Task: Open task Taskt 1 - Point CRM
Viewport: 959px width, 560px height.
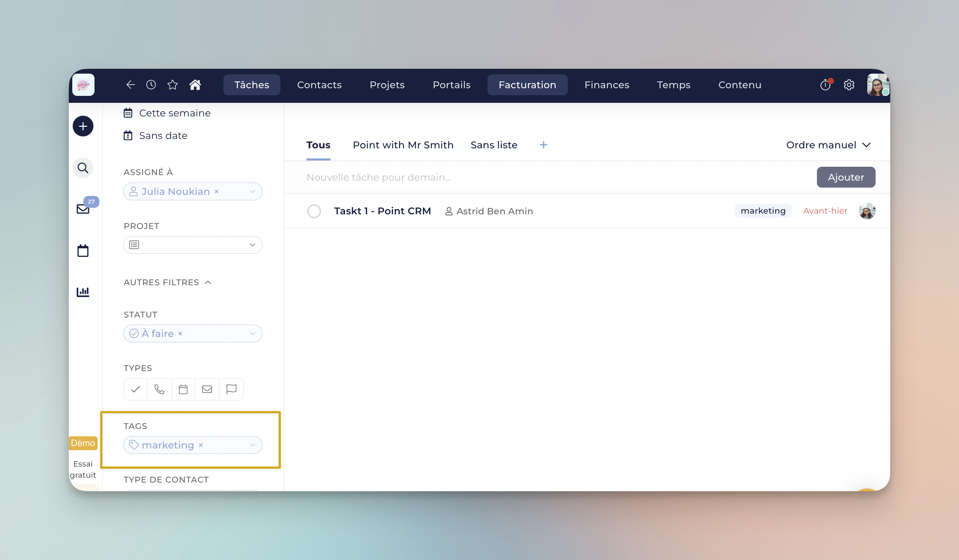Action: pyautogui.click(x=383, y=211)
